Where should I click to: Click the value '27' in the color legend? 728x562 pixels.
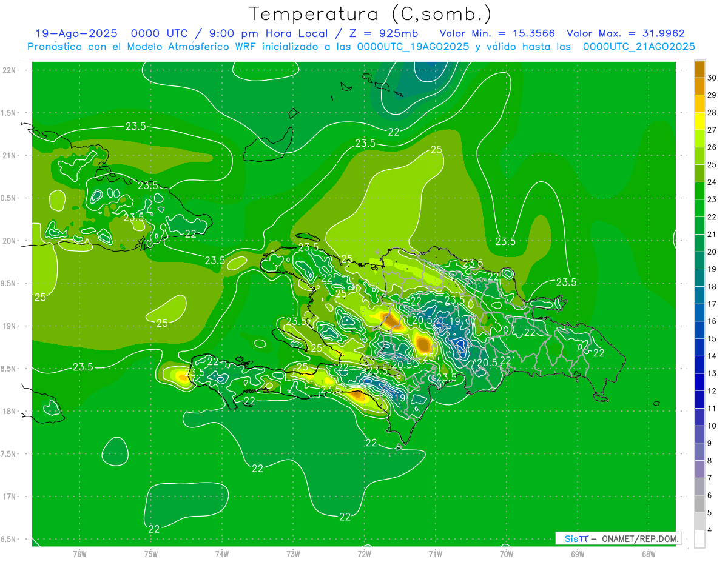pyautogui.click(x=712, y=130)
